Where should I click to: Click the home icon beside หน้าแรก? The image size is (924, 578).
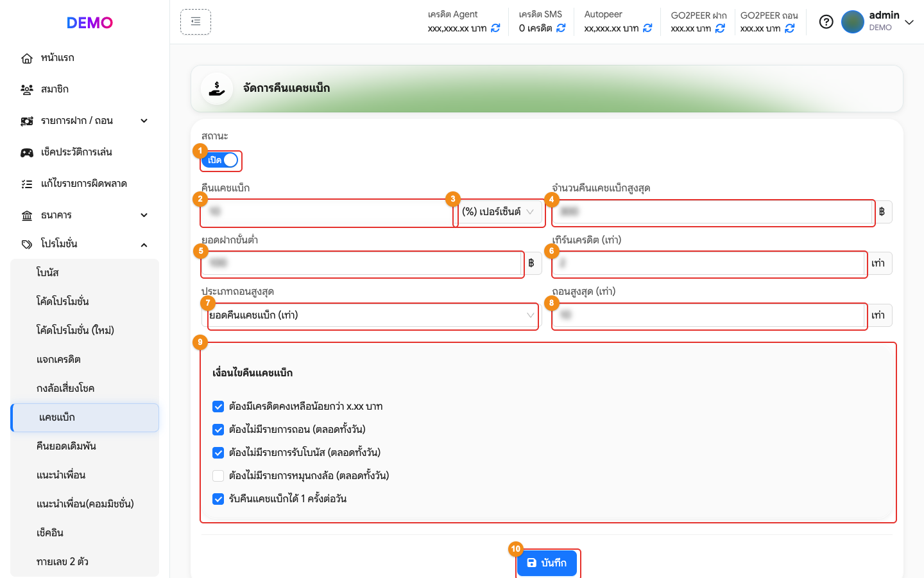coord(27,58)
